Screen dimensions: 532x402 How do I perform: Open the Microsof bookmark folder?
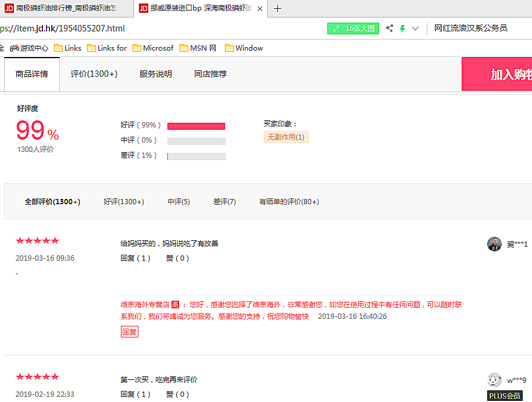click(152, 48)
